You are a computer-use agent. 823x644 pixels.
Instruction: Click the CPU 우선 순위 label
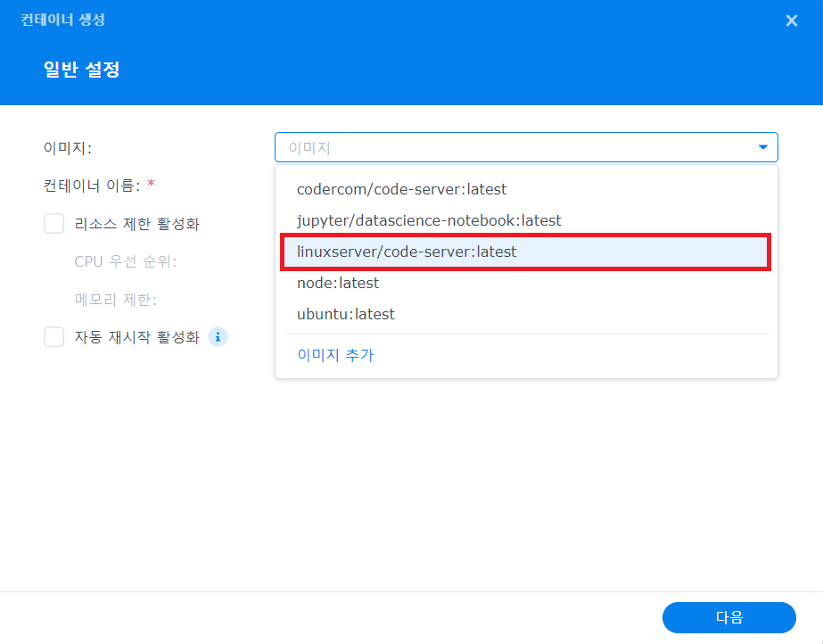(x=126, y=261)
